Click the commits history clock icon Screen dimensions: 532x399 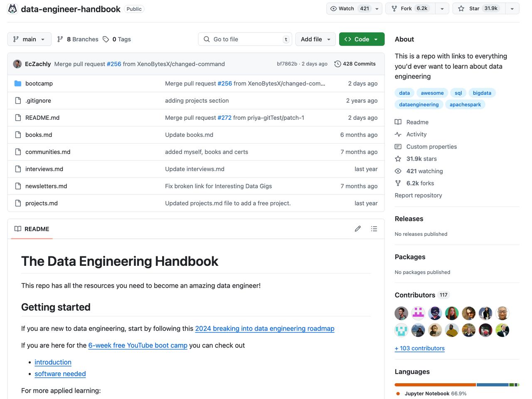click(x=337, y=64)
